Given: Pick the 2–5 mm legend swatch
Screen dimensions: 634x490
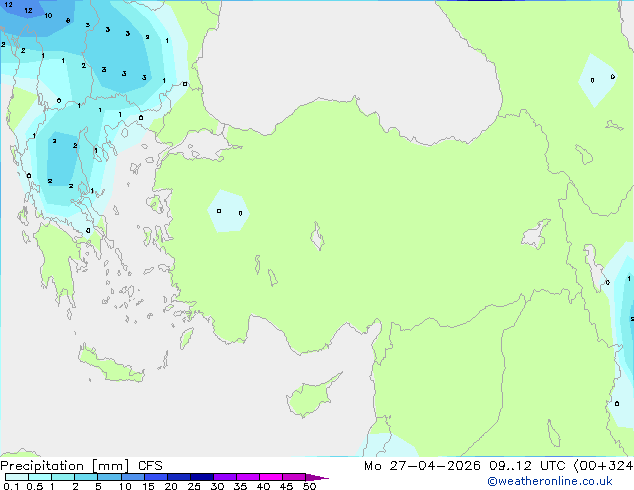Looking at the screenshot, I should pos(86,477).
